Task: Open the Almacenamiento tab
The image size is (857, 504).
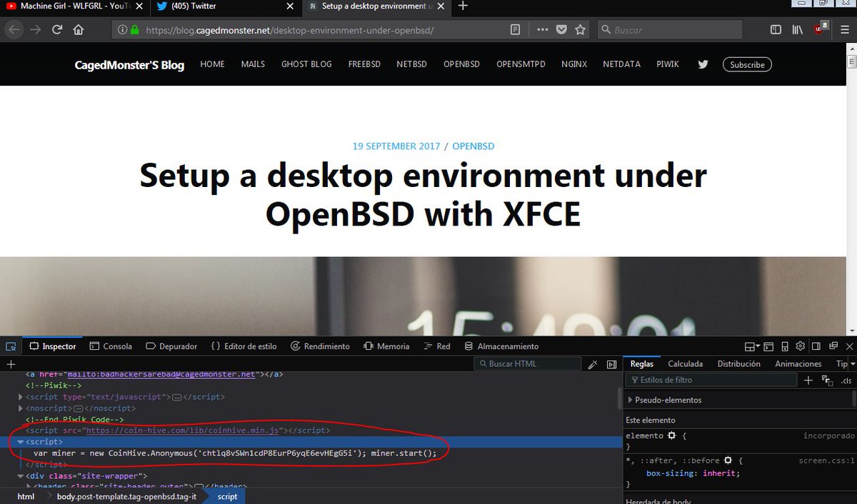Action: coord(501,346)
